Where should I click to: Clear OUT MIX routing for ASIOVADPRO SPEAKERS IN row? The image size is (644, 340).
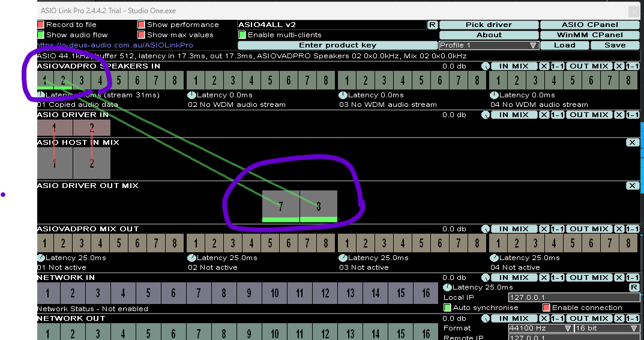(619, 66)
